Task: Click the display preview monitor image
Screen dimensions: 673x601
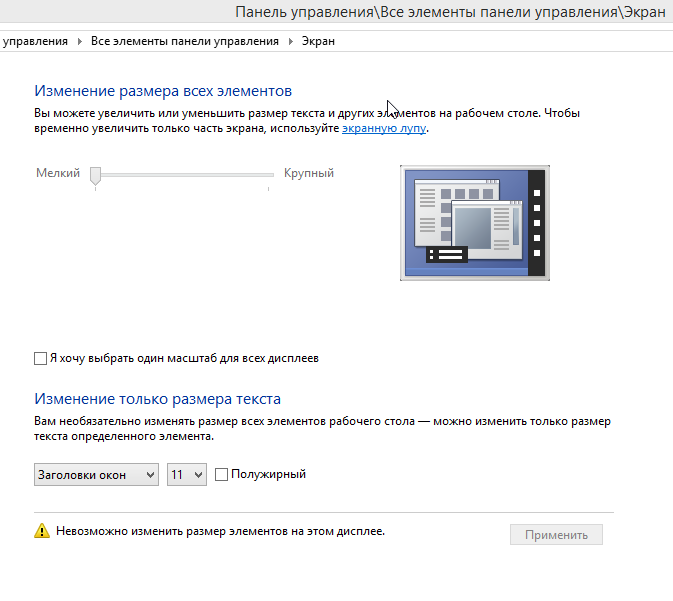Action: 475,223
